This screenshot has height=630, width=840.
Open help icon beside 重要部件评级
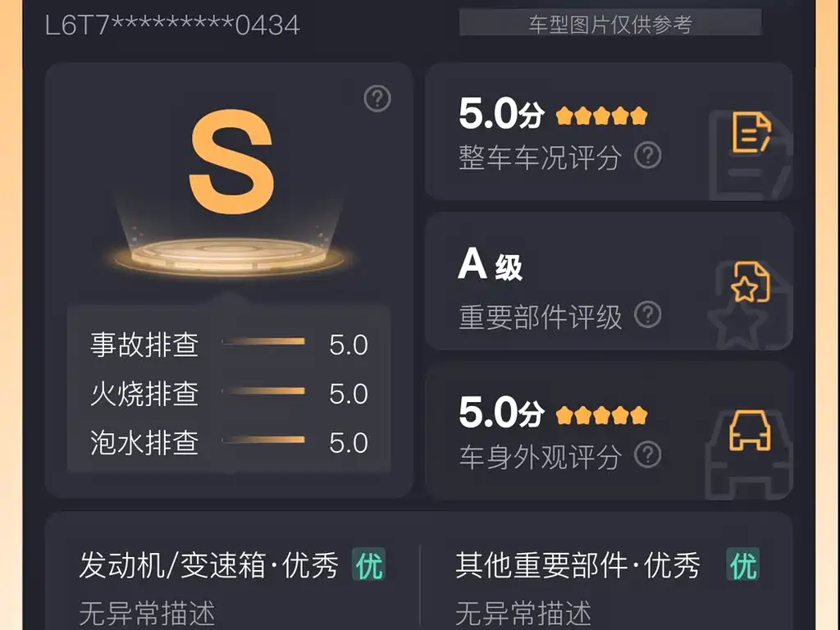coord(648,315)
